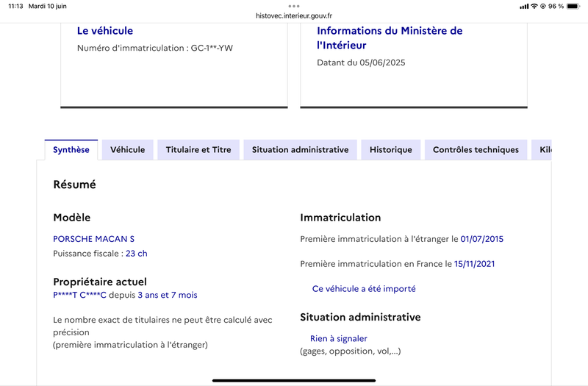588x386 pixels.
Task: Click 'Ce véhicule a été importé' notice
Action: (364, 289)
